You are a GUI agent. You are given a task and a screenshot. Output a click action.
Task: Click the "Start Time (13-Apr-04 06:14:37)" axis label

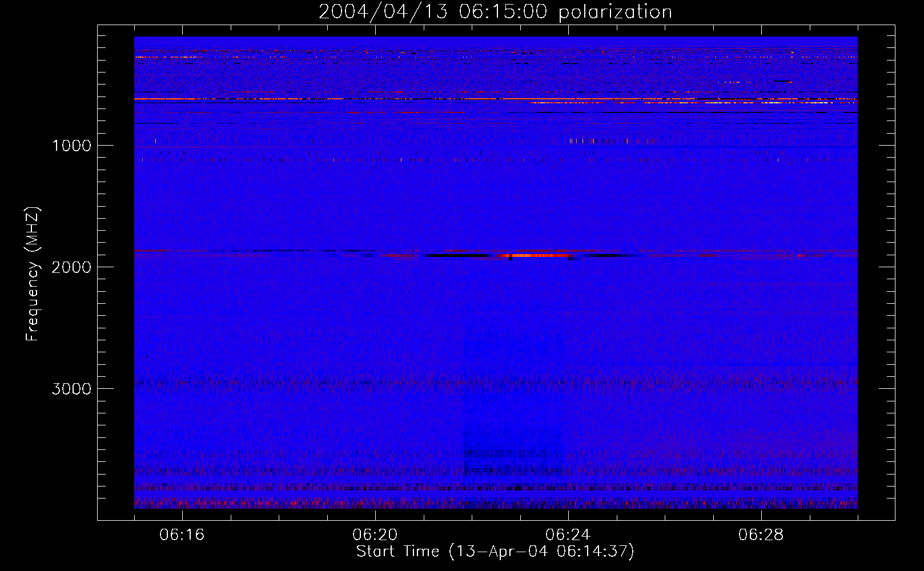pyautogui.click(x=495, y=552)
